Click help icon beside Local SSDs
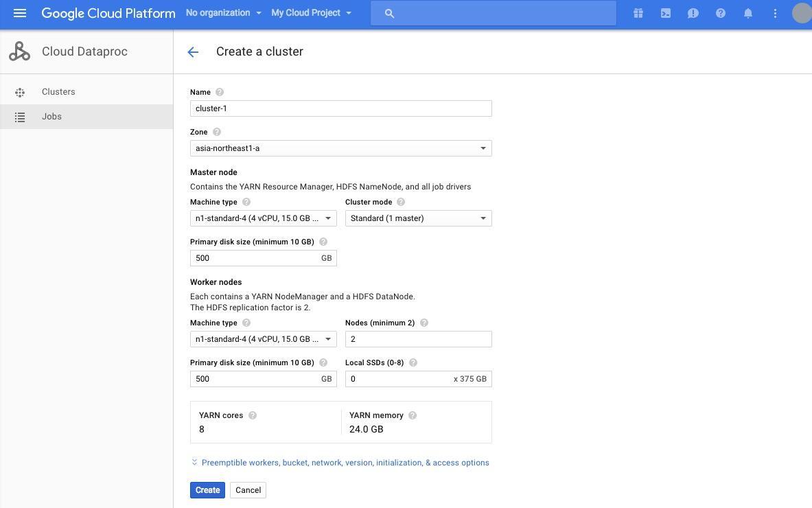 tap(413, 362)
